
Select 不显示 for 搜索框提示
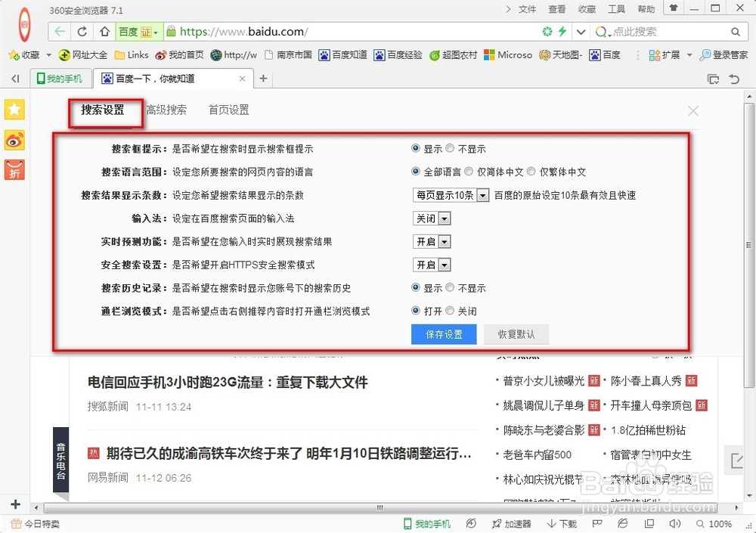pos(450,148)
